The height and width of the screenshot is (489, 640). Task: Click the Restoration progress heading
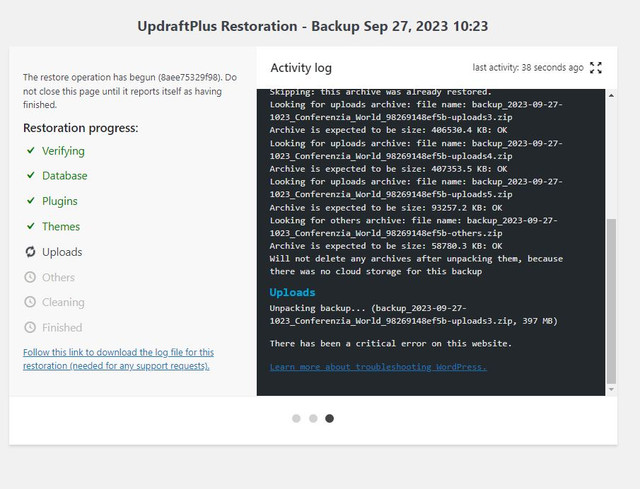tap(80, 128)
